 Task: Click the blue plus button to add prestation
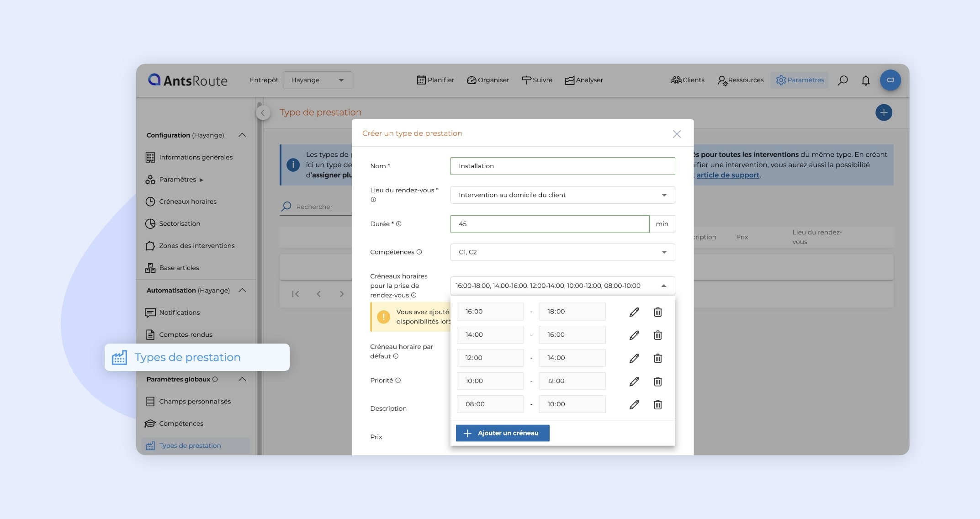(x=884, y=112)
